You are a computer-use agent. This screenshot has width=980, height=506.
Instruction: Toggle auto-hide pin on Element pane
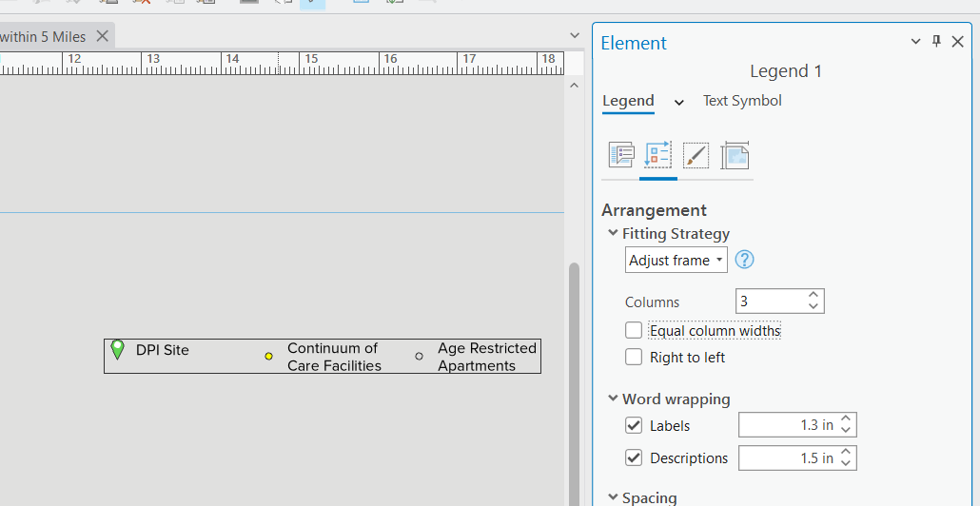coord(936,41)
